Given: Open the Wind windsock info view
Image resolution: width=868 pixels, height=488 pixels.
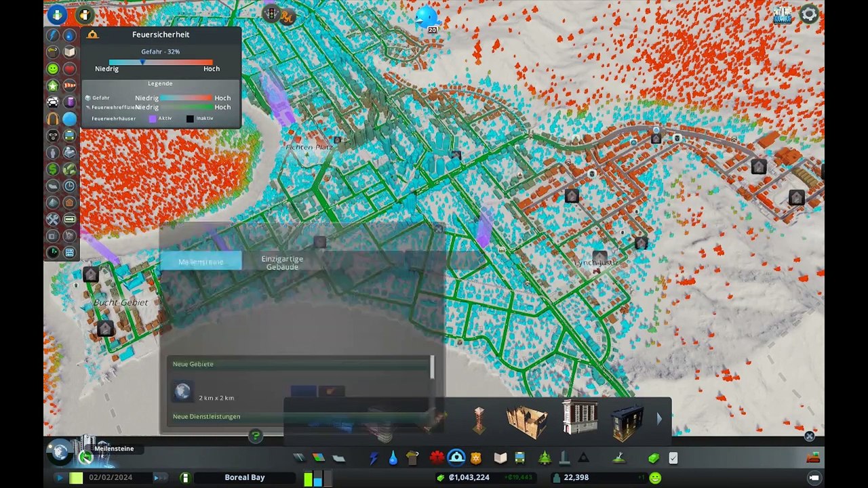Looking at the screenshot, I should point(69,85).
